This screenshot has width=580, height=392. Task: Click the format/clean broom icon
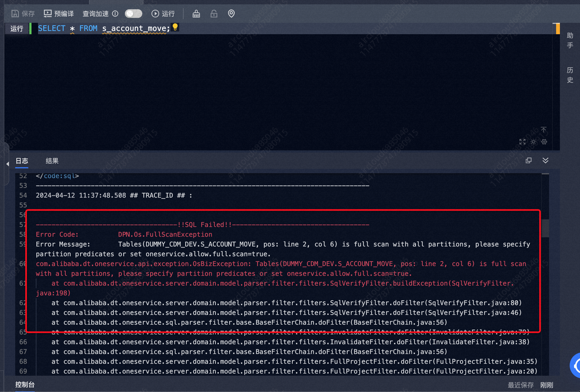point(196,14)
